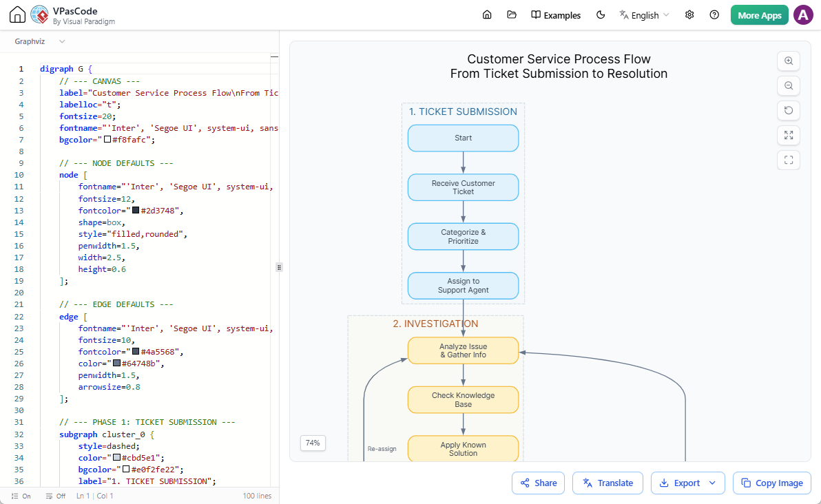
Task: Click the large home outline icon
Action: [x=17, y=14]
